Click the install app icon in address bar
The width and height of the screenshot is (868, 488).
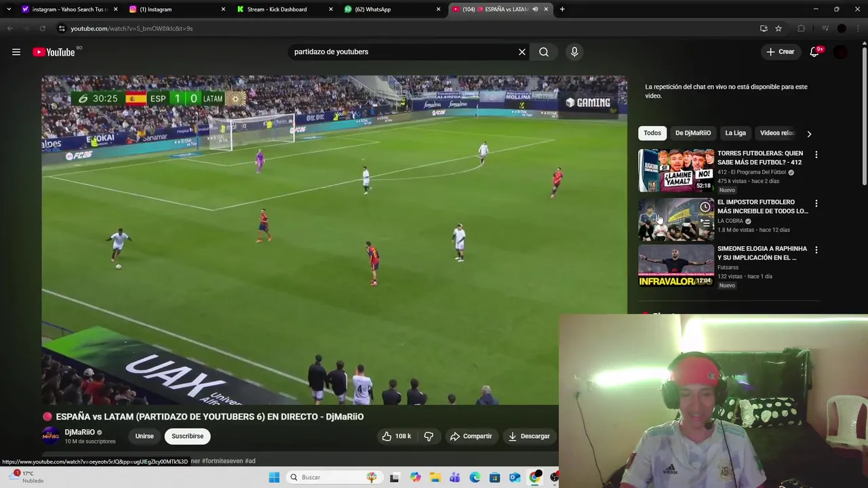pos(764,28)
